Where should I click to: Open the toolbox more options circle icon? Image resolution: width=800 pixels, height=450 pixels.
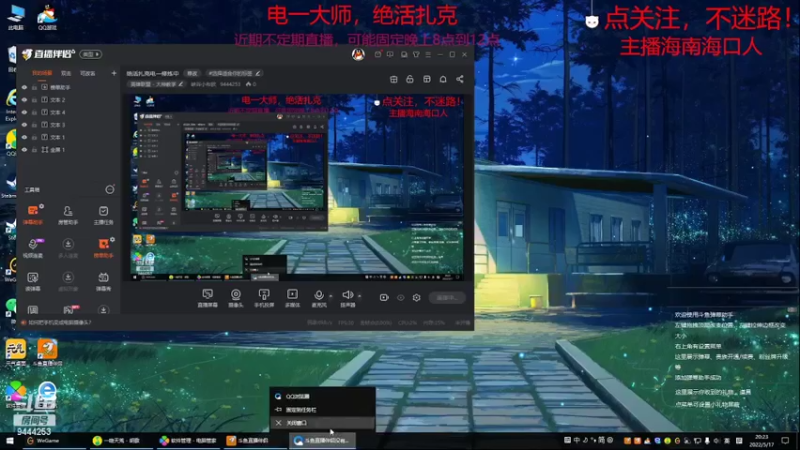pos(110,189)
